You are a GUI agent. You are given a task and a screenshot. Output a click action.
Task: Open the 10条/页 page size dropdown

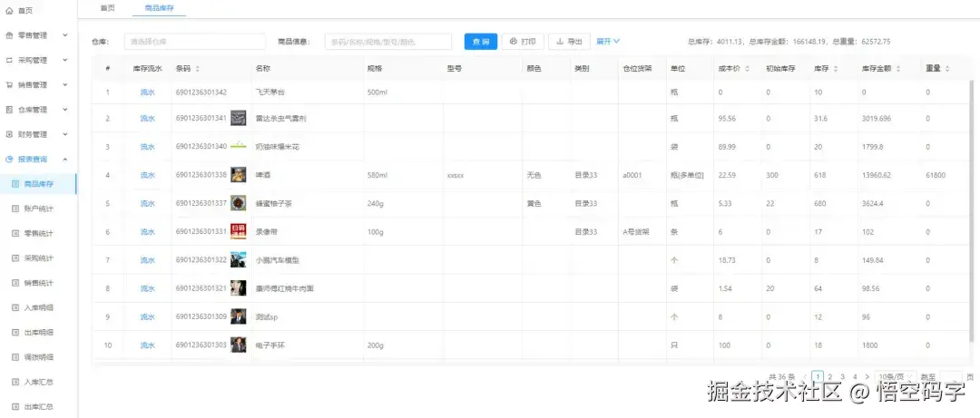[895, 377]
